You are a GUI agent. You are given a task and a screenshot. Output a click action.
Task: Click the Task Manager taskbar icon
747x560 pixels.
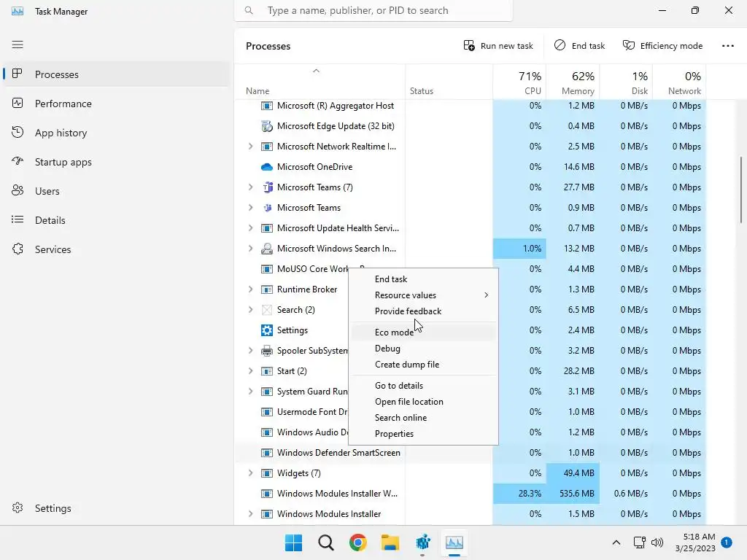pos(454,542)
